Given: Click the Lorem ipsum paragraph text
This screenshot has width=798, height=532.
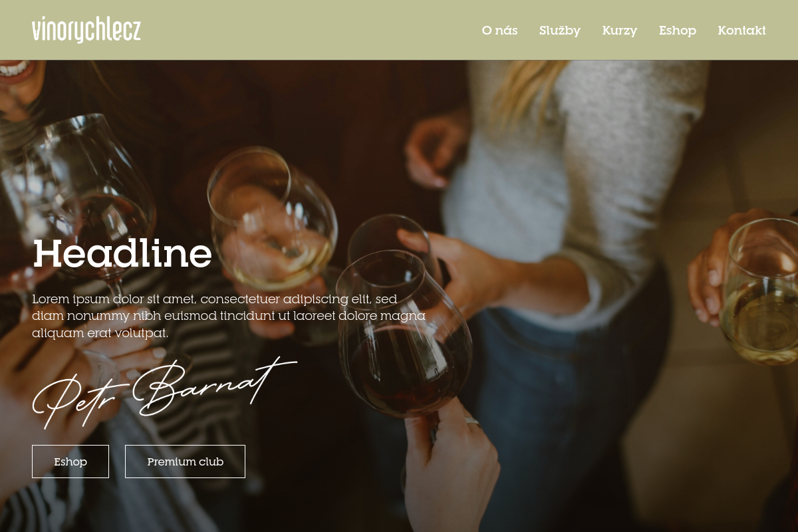Looking at the screenshot, I should (x=229, y=316).
